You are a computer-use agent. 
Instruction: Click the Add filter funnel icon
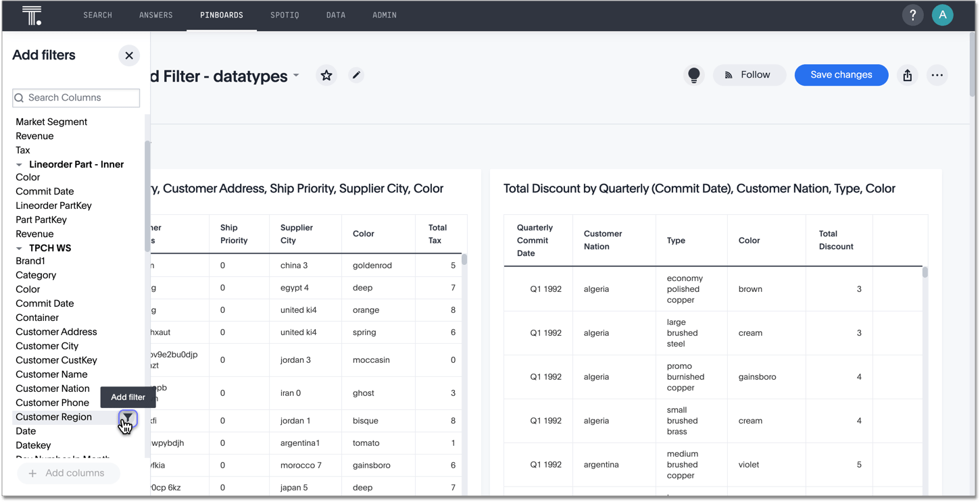pos(128,418)
